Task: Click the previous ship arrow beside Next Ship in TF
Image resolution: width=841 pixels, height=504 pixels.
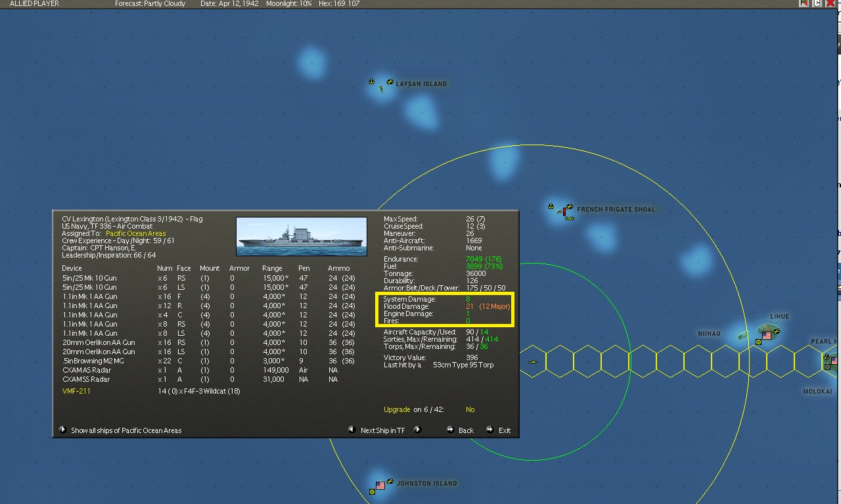Action: (x=352, y=430)
